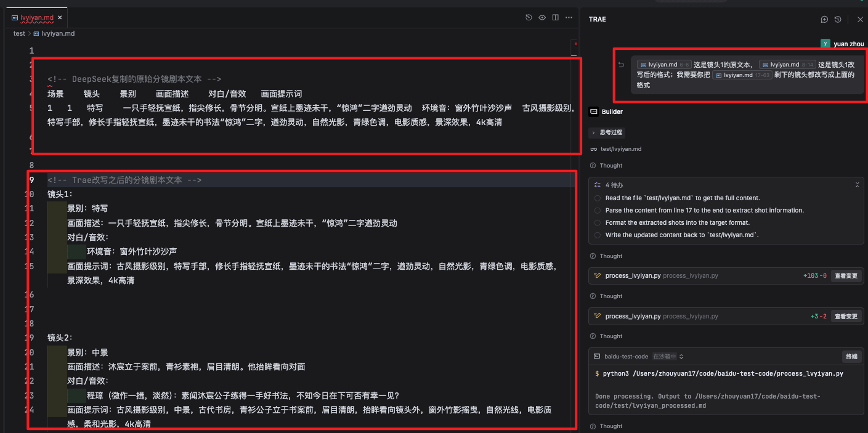Select the lvyiyan.md editor tab
Screen dimensions: 868x433
coord(36,17)
